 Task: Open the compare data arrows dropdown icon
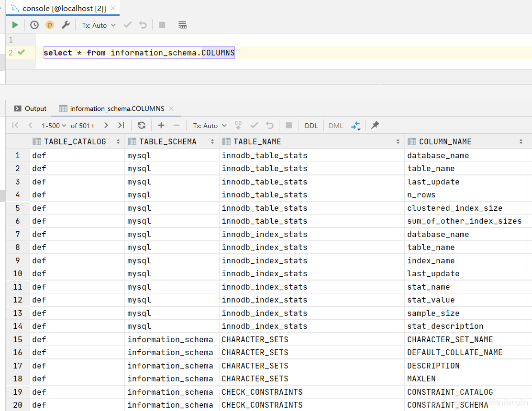tap(355, 126)
